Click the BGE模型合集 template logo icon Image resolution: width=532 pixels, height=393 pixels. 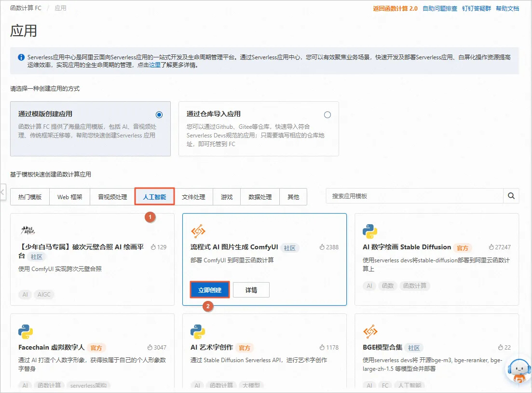(x=370, y=332)
